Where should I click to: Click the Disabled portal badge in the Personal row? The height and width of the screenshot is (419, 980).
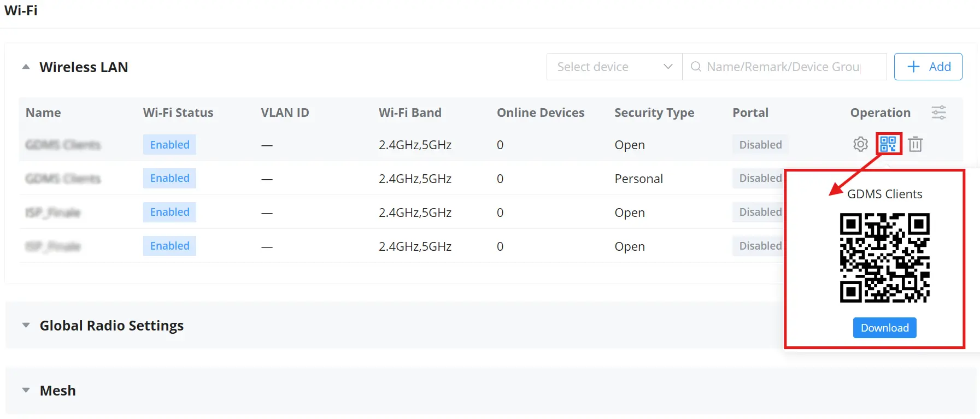[759, 178]
